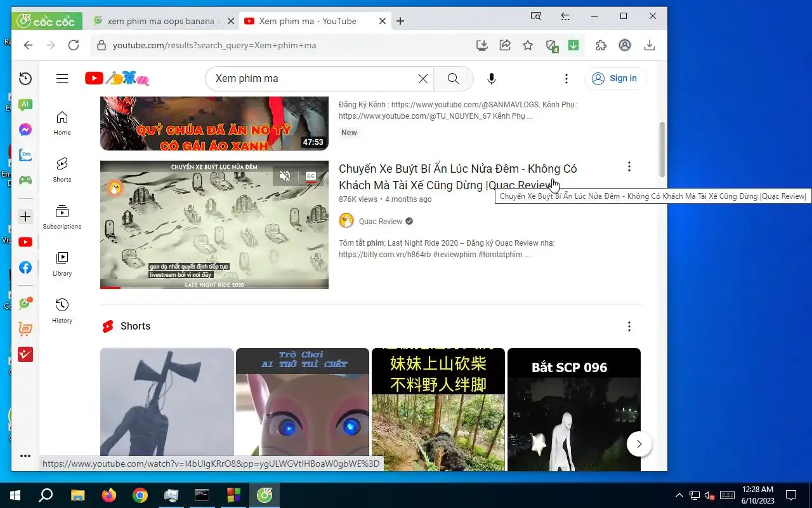
Task: Click the address bar URL
Action: click(214, 45)
